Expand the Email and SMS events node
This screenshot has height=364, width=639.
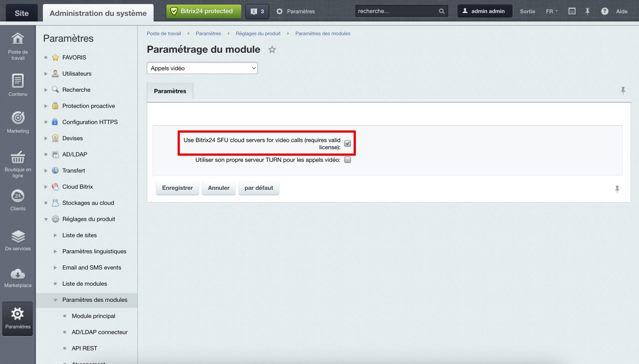[x=55, y=267]
